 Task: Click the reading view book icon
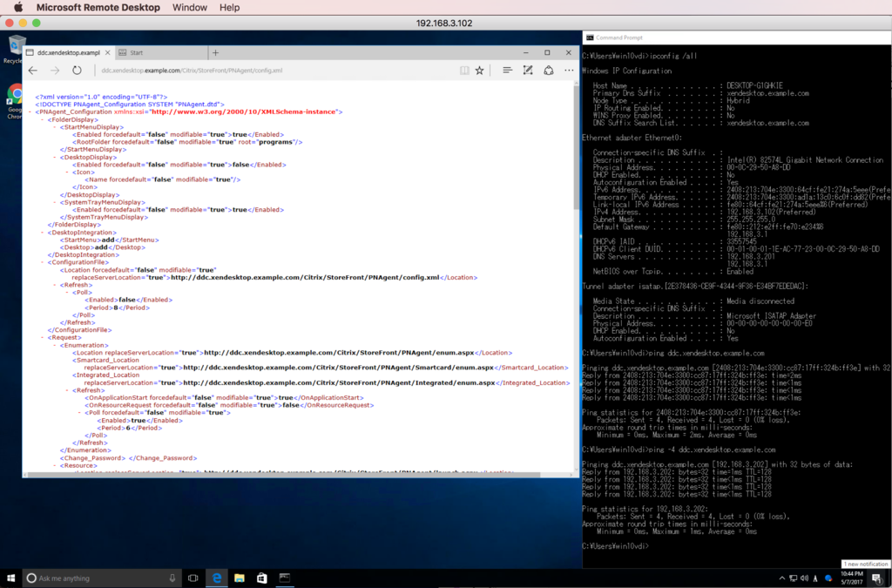point(464,71)
